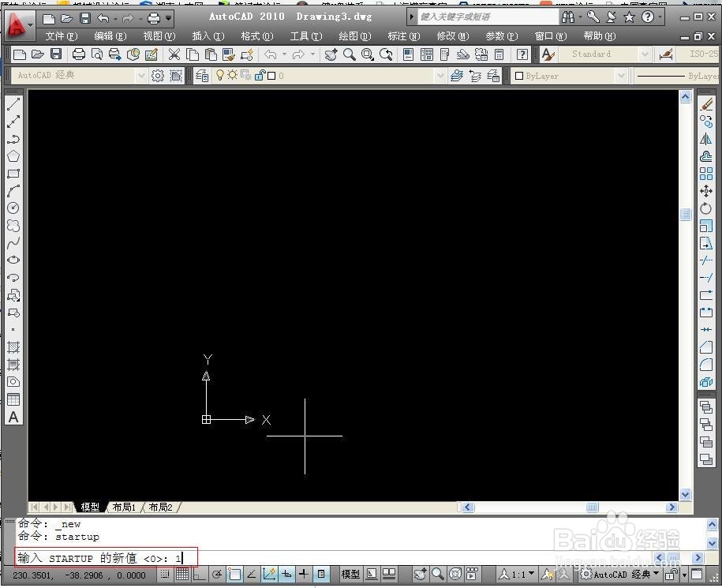Toggle Dynamic Input in status bar
Screen dimensions: 722x588
pos(286,574)
